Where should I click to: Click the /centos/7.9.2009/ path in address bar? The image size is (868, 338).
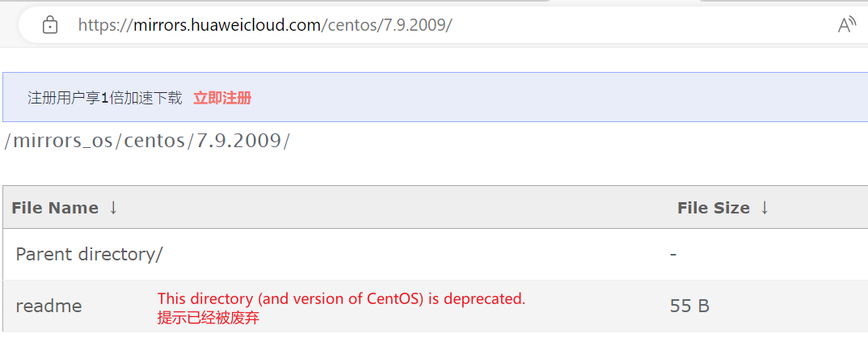point(387,25)
